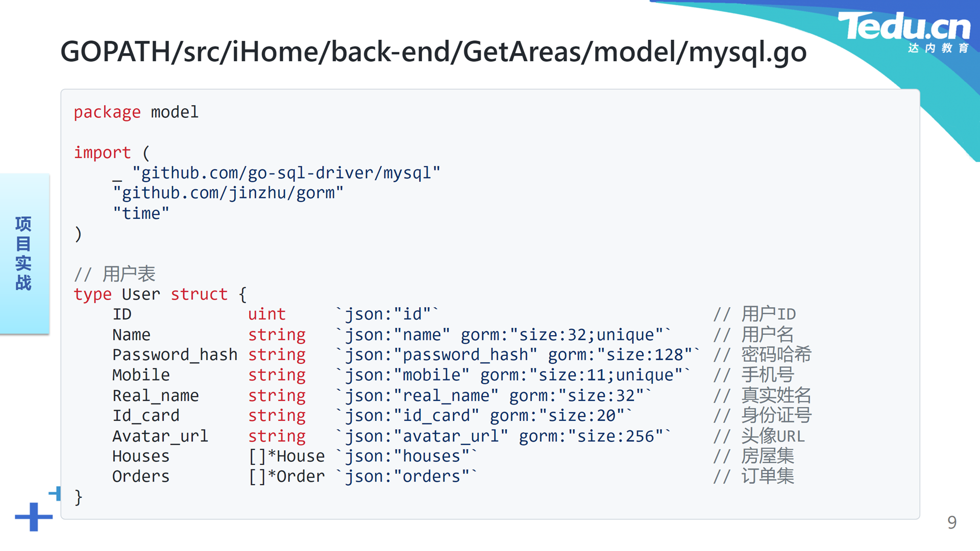Select the 项目实战 side label

point(23,254)
